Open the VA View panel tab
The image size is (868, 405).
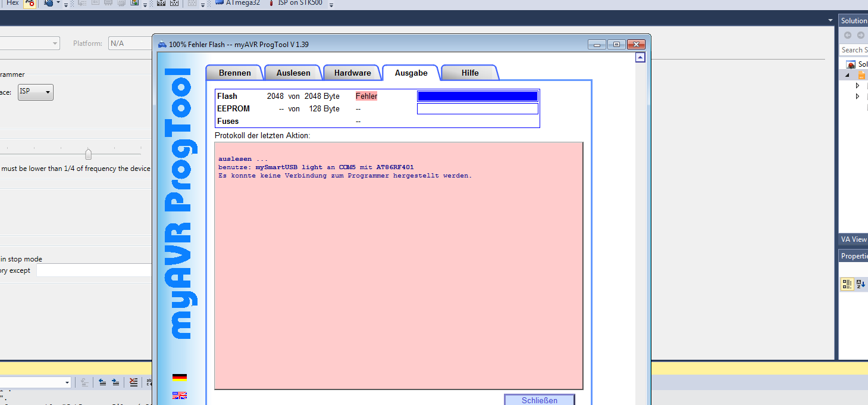coord(854,239)
